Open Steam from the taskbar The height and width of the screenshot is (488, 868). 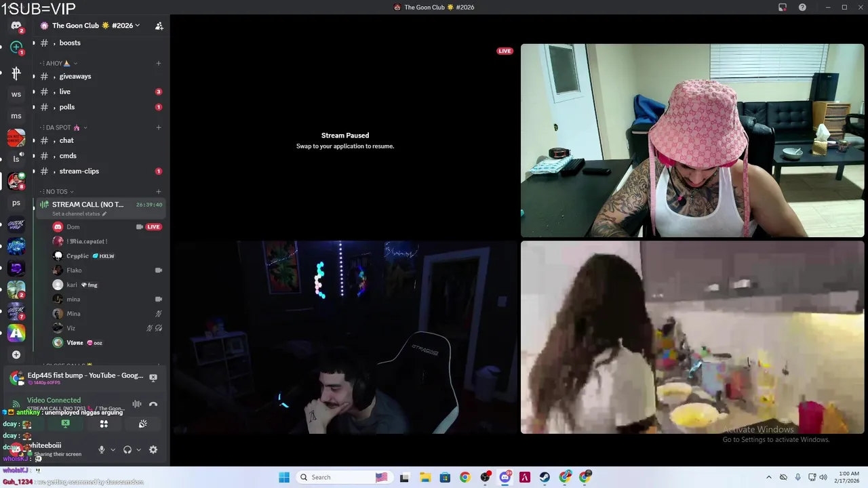click(545, 477)
